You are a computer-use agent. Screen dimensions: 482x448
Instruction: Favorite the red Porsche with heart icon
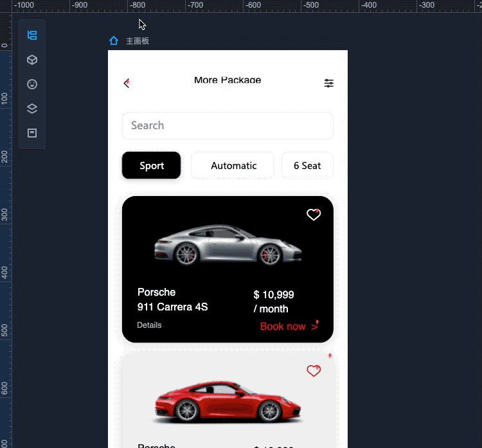tap(314, 371)
